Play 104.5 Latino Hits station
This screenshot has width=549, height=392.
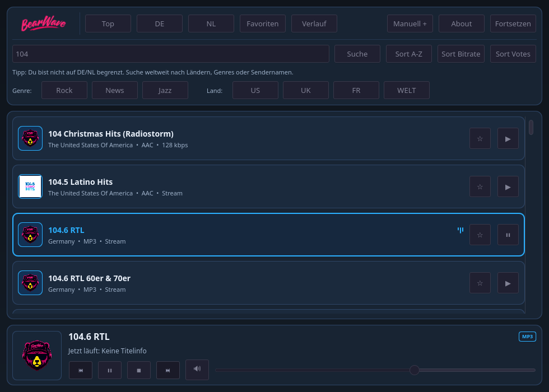[x=508, y=186]
